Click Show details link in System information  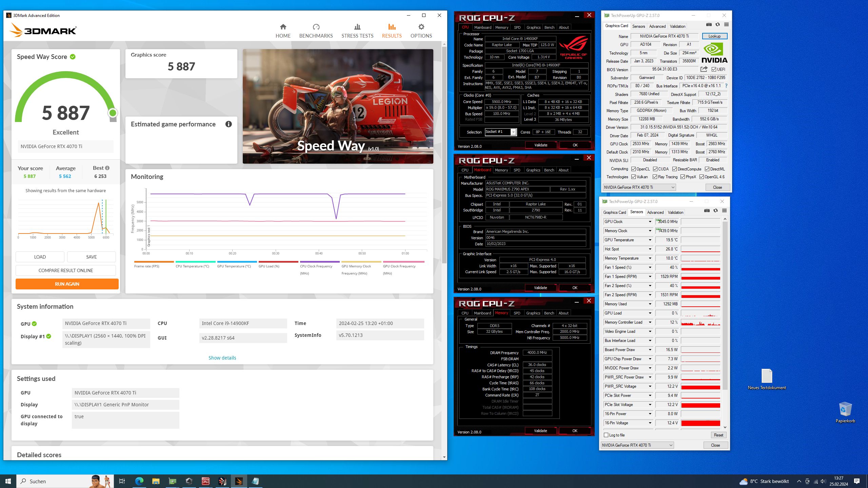coord(222,358)
